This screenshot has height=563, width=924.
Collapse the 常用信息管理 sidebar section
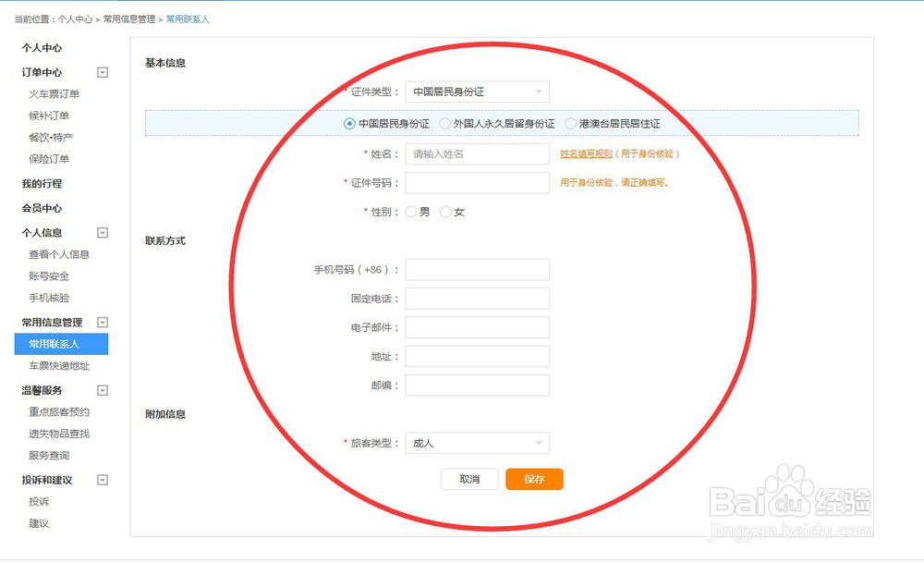(x=103, y=322)
